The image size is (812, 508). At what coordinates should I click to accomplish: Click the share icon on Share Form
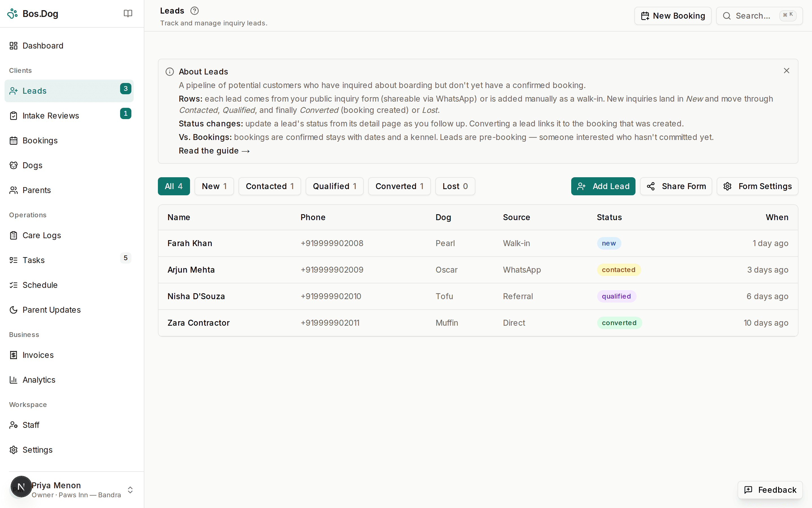651,186
